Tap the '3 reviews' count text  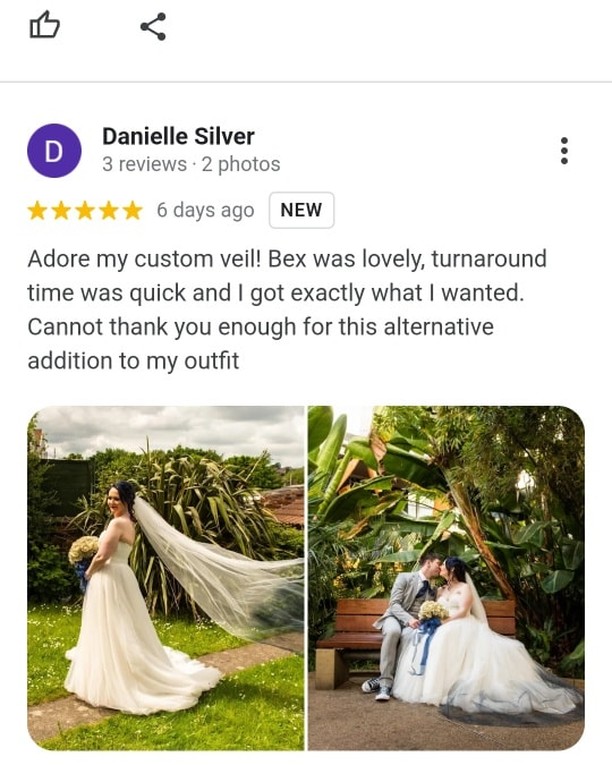(144, 164)
